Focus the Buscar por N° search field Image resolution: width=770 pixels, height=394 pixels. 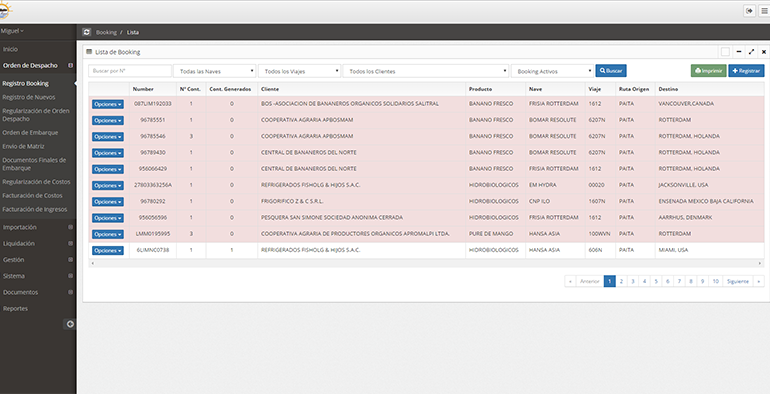(x=130, y=71)
